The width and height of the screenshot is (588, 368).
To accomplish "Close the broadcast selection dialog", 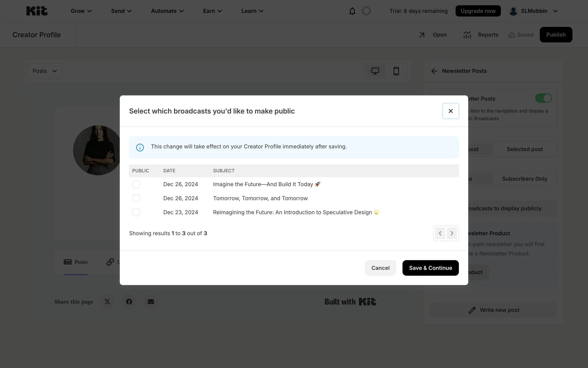I will (x=450, y=111).
